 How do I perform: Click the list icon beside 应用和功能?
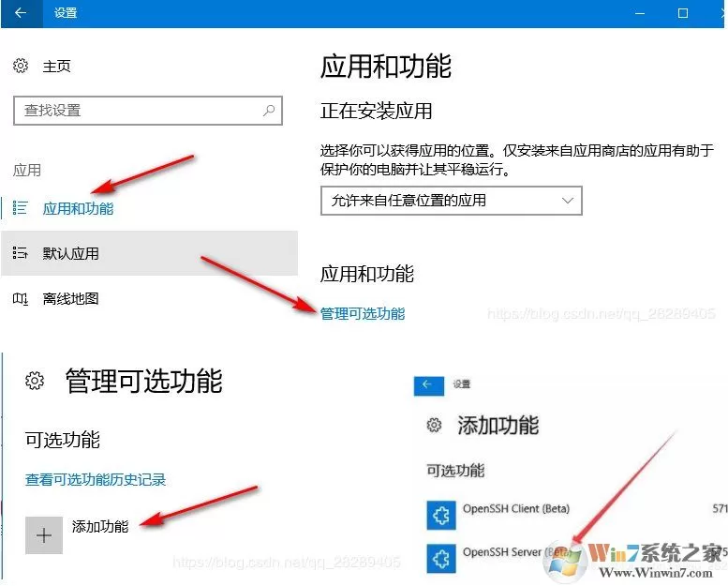tap(20, 208)
